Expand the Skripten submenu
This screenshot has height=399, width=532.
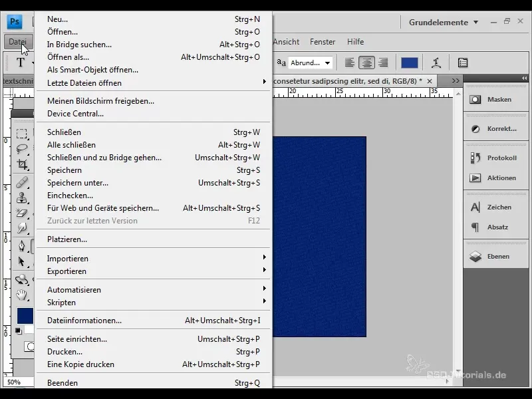pos(154,303)
